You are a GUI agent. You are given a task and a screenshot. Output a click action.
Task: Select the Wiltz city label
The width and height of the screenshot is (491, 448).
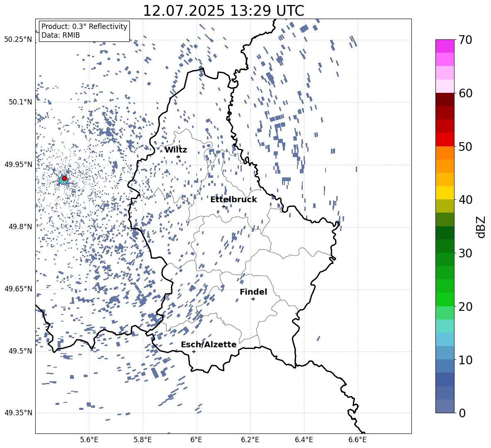click(x=176, y=150)
